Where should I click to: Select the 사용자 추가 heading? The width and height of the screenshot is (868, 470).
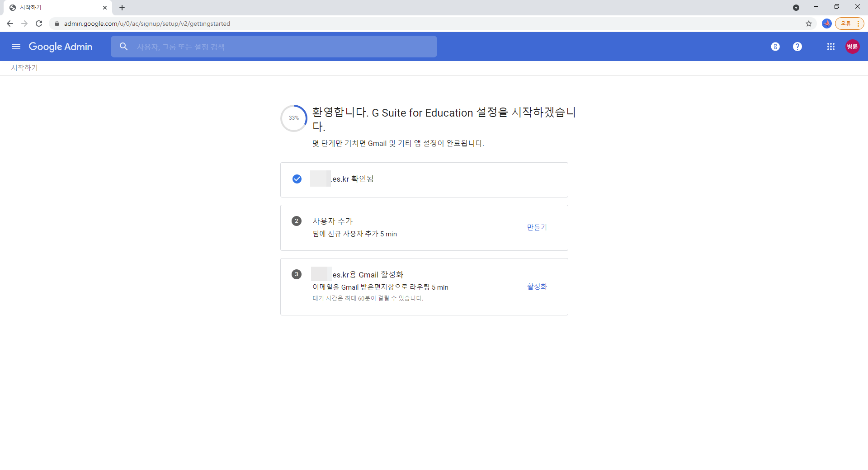[333, 221]
